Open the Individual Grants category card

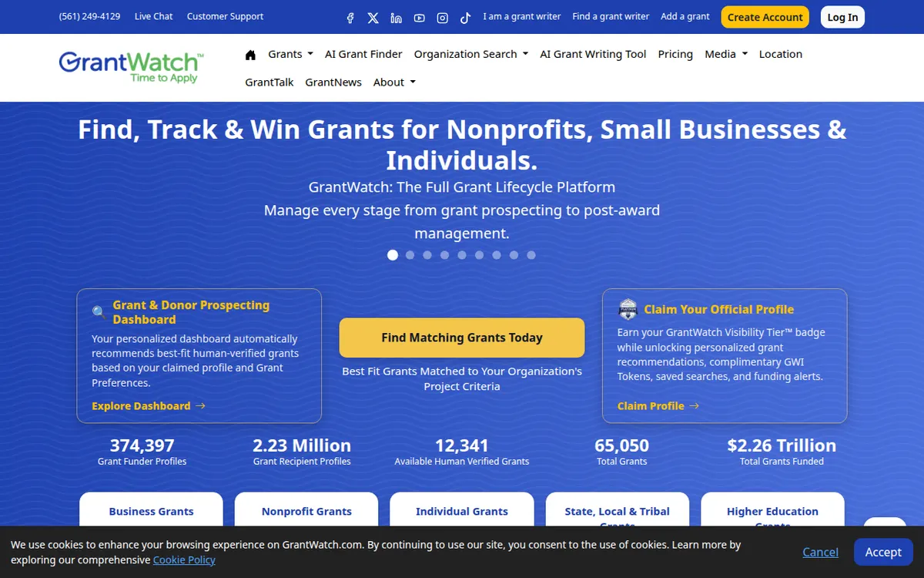click(462, 511)
